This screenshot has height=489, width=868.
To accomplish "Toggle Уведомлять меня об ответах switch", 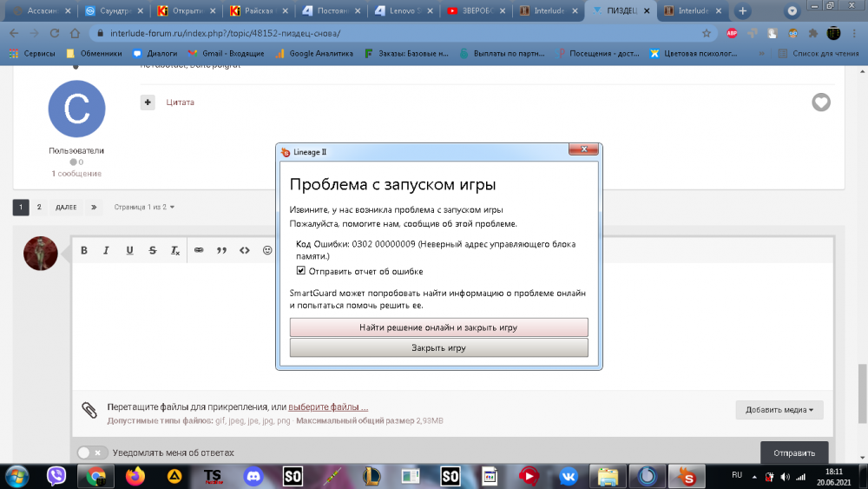I will pos(92,453).
